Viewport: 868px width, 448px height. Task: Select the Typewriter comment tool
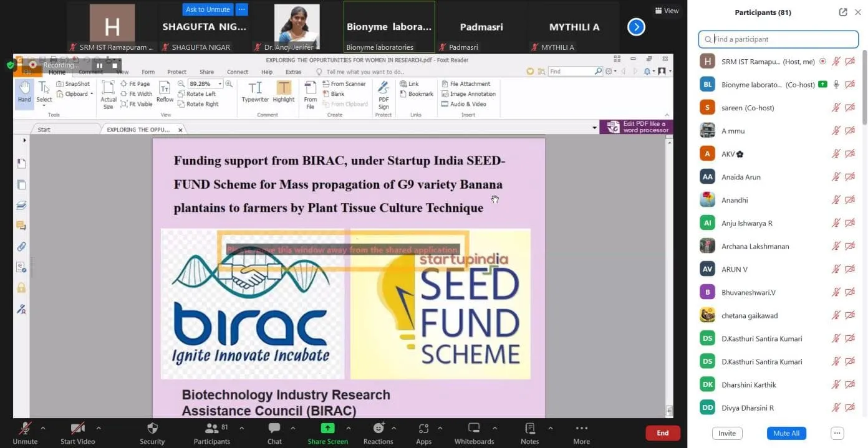pyautogui.click(x=255, y=92)
